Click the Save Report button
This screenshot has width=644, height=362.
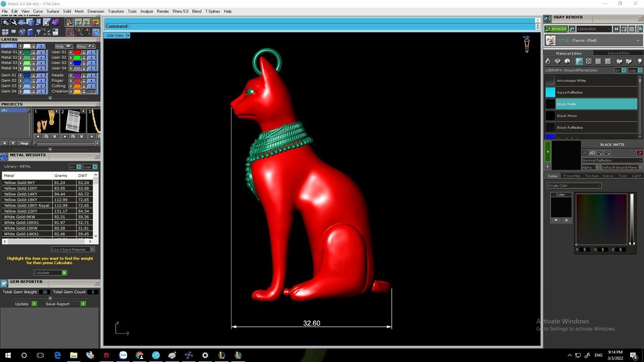[65, 304]
